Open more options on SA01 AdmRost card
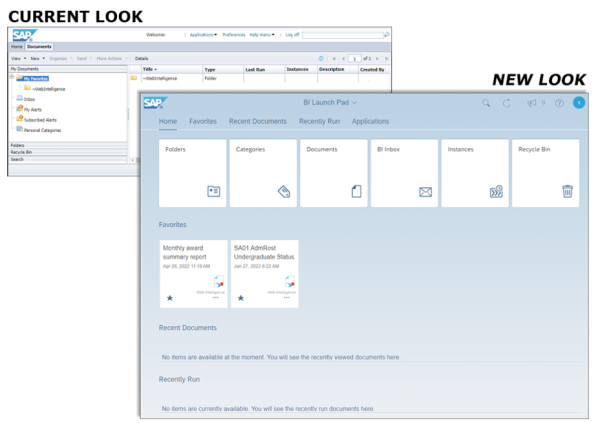This screenshot has width=600, height=423. pos(287,298)
